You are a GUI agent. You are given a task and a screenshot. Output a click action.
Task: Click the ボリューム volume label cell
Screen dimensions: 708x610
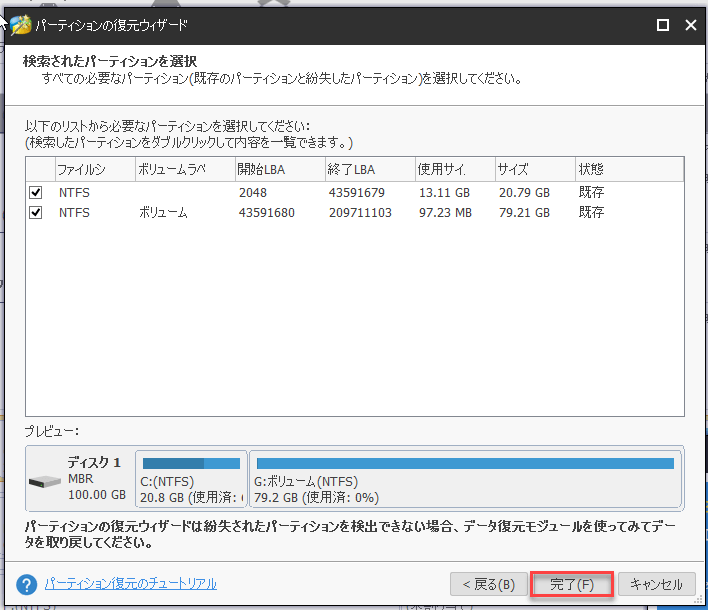click(x=163, y=213)
